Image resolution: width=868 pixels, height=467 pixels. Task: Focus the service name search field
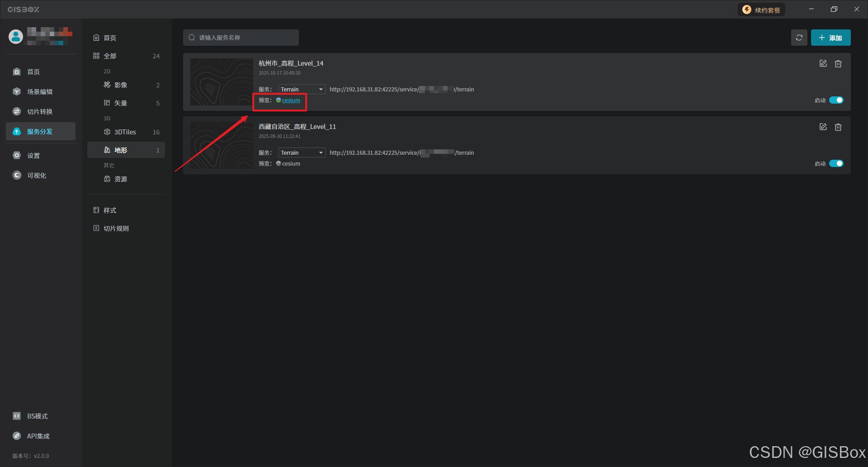coord(241,38)
